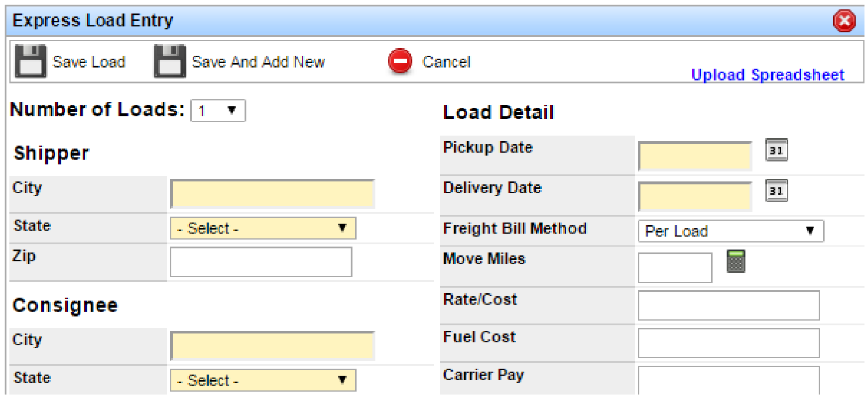This screenshot has width=868, height=401.
Task: Click the Move Miles input box
Action: click(675, 268)
